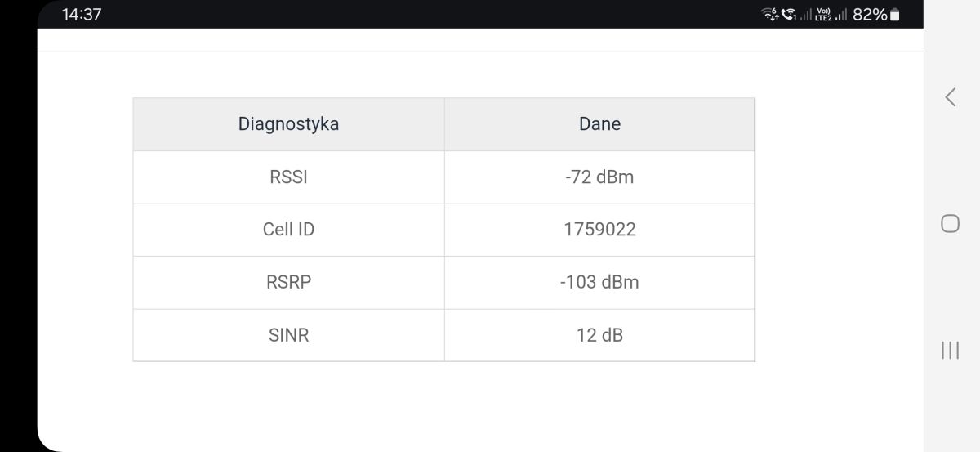Select the RSSI row label
Screen dimensions: 980x452
(288, 177)
